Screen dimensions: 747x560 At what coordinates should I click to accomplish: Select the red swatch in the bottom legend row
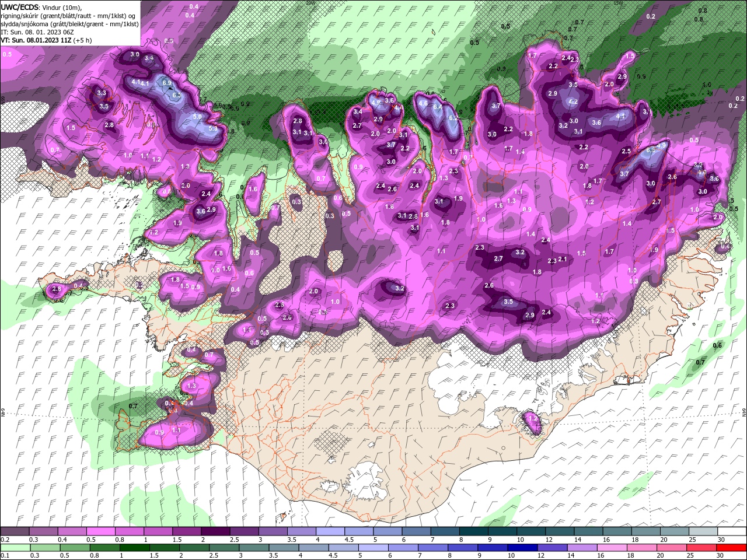[x=731, y=548]
